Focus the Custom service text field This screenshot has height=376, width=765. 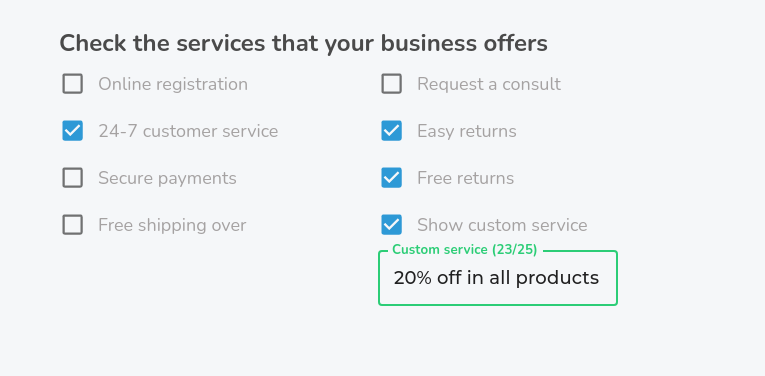click(x=498, y=278)
